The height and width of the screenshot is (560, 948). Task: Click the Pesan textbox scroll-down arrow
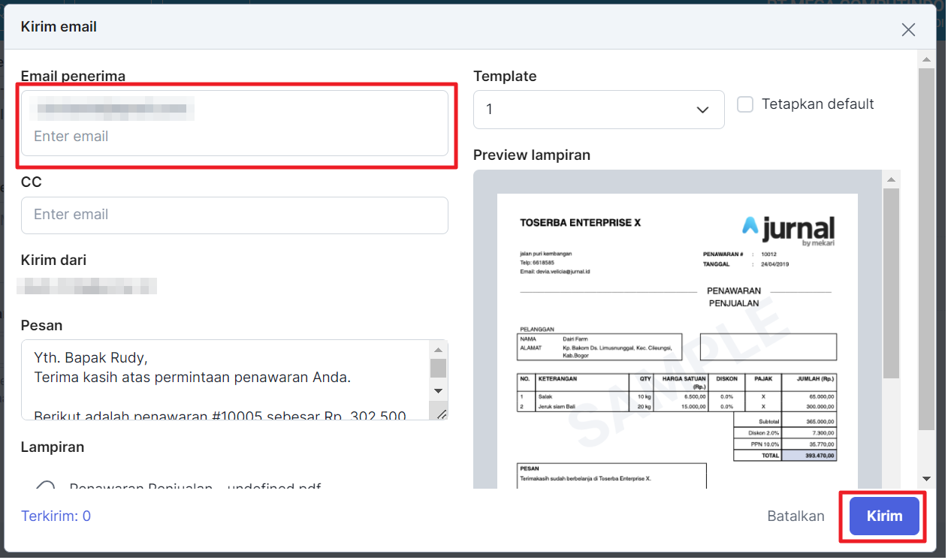(439, 391)
